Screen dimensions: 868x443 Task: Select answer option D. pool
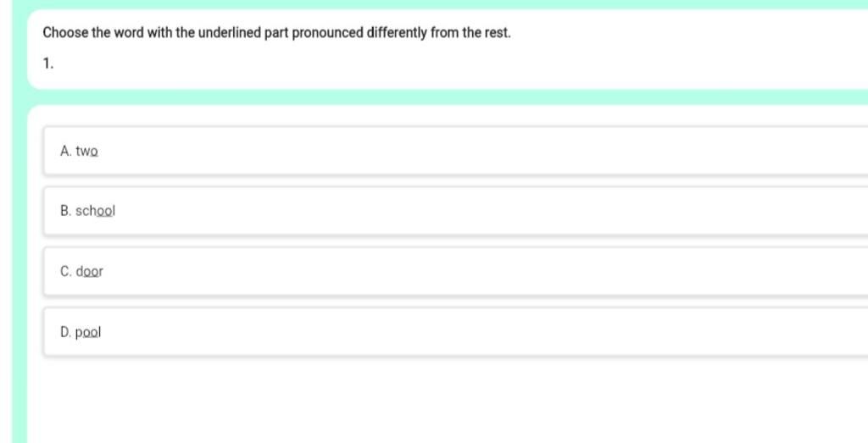[x=455, y=332]
